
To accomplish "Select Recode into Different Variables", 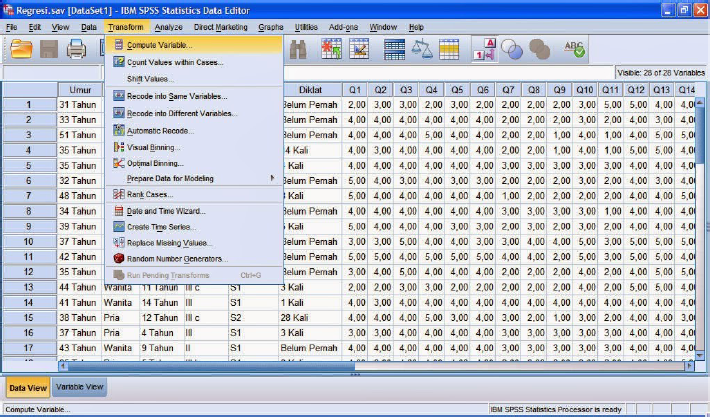I will pyautogui.click(x=181, y=114).
